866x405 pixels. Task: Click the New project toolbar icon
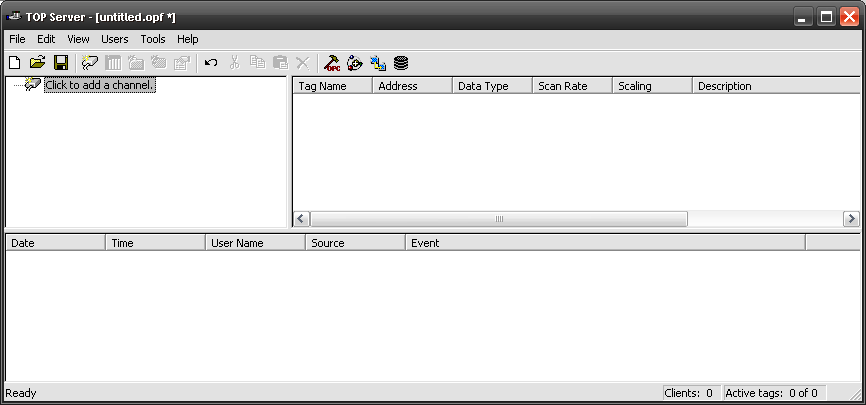point(14,62)
